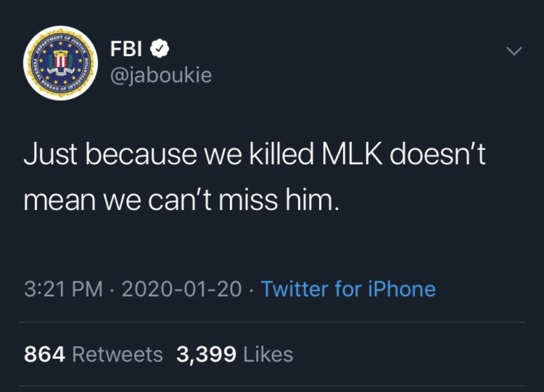Image resolution: width=544 pixels, height=392 pixels.
Task: Click the 2020-01-20 date text
Action: [x=182, y=289]
